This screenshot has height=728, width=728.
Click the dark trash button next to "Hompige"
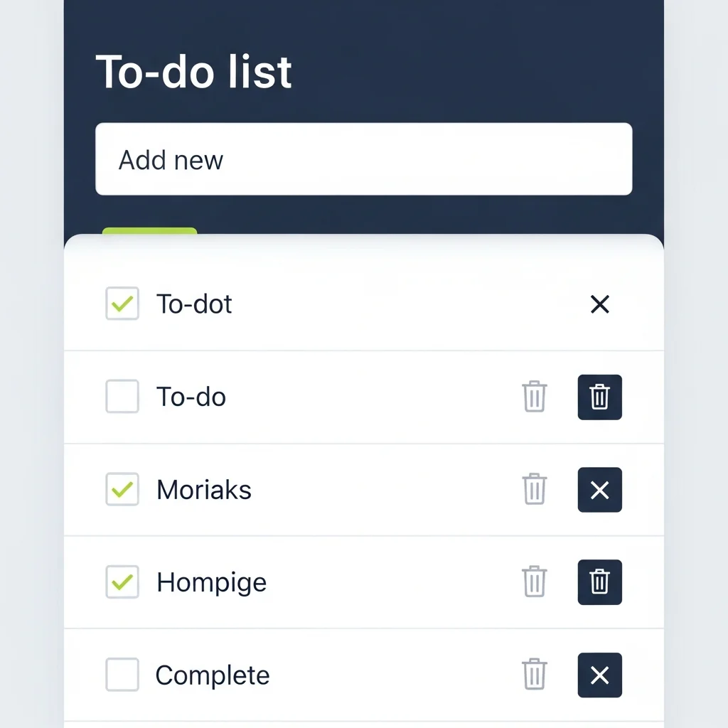pos(599,582)
